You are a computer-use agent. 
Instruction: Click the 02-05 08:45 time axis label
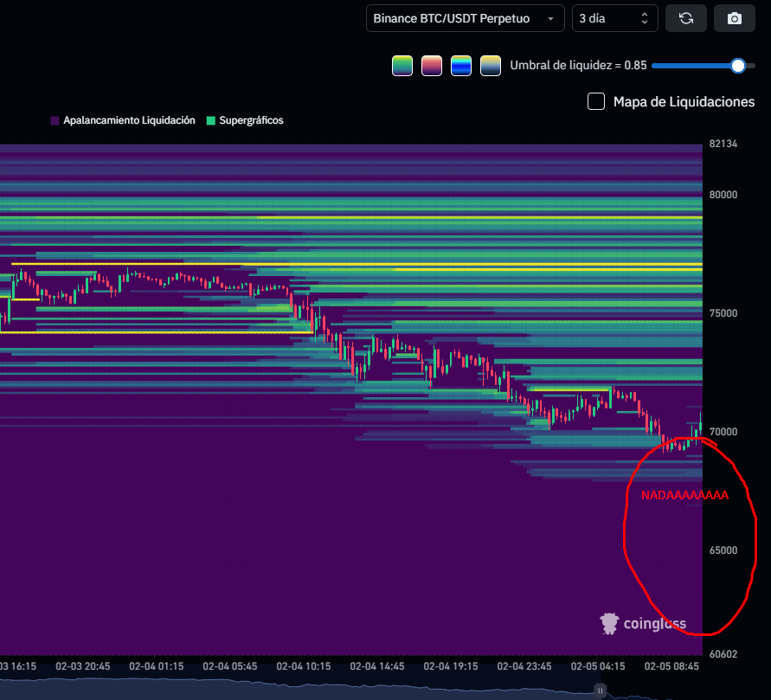pos(671,666)
